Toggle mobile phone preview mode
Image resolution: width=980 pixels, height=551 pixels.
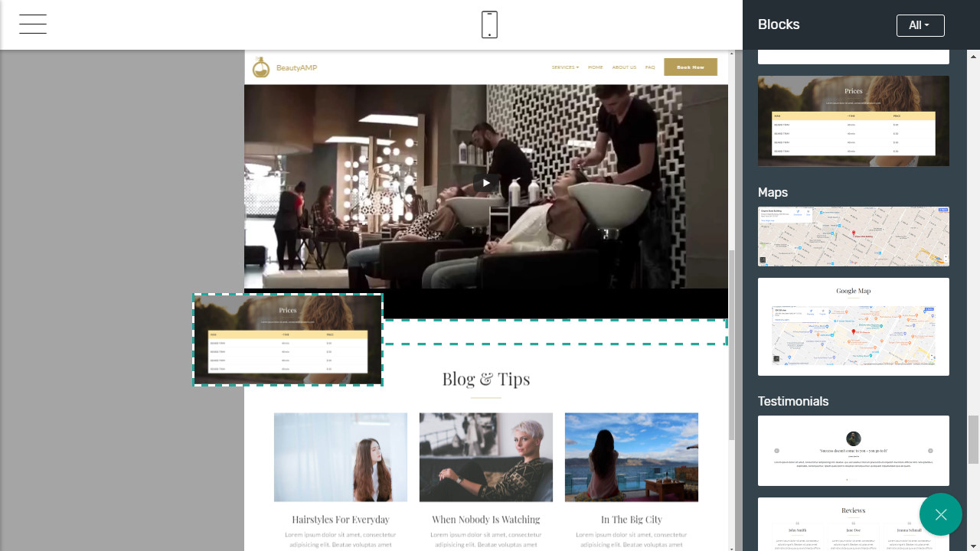[489, 24]
